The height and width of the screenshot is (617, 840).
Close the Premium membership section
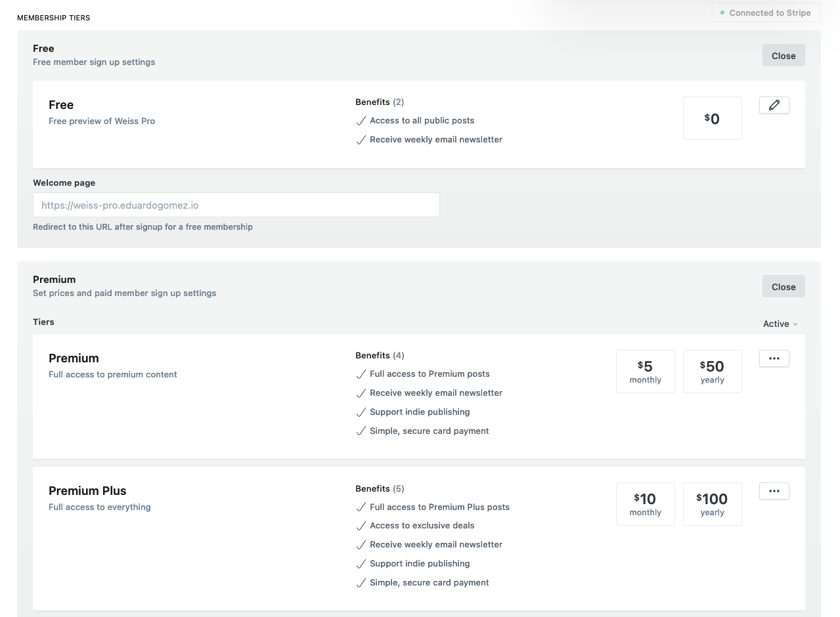click(x=784, y=287)
